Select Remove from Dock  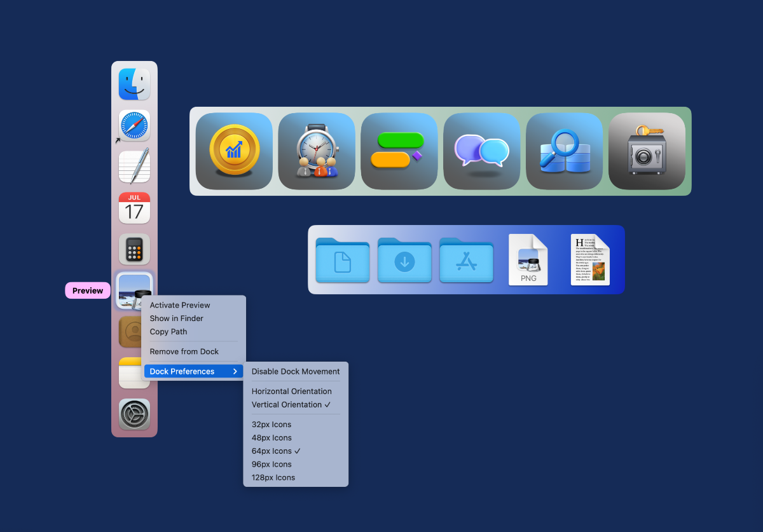tap(184, 351)
